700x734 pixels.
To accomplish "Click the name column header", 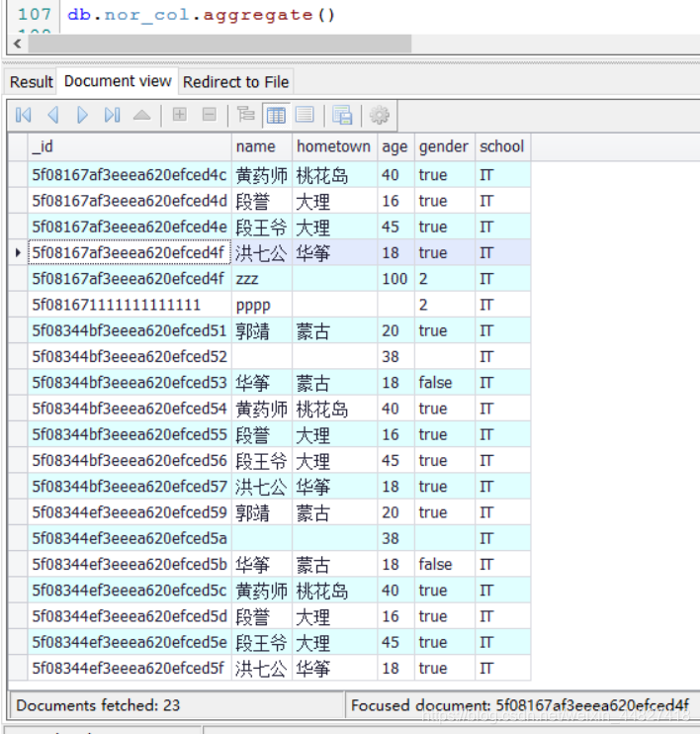I will point(262,147).
